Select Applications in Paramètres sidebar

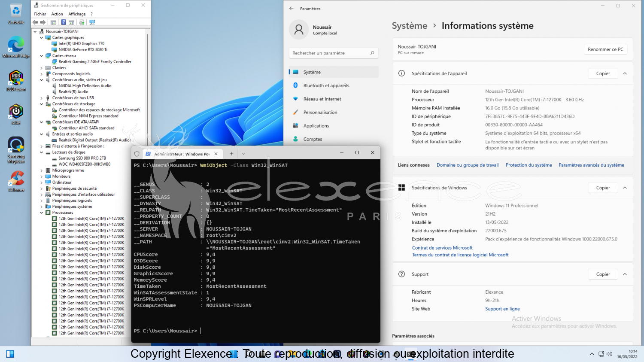[x=334, y=126]
